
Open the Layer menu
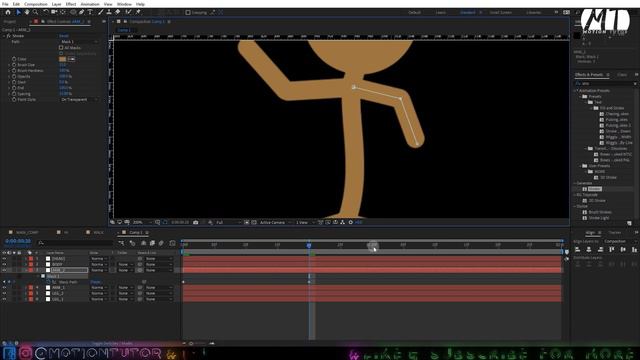point(57,4)
